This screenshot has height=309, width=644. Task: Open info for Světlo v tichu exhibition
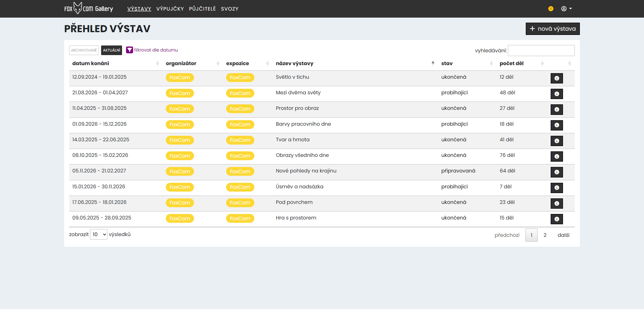556,78
